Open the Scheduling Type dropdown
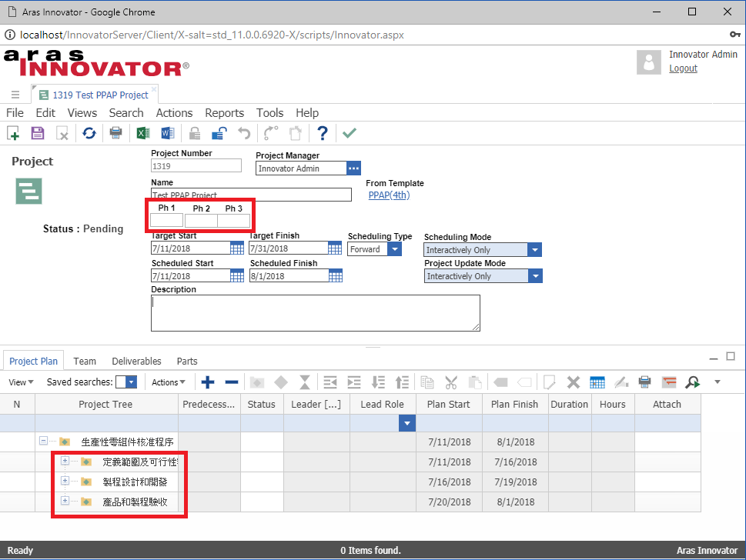 [394, 249]
